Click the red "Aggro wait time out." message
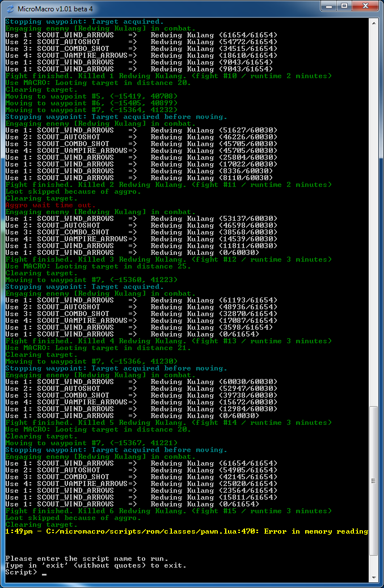 50,205
